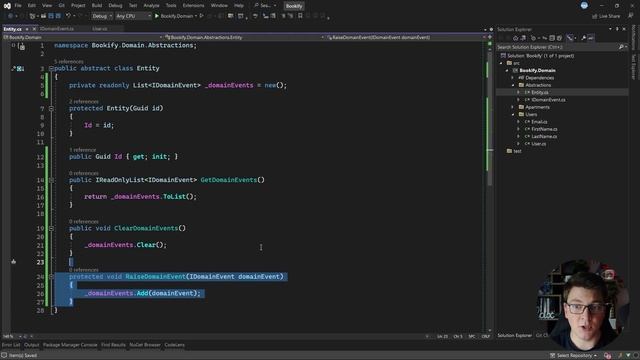Open the Error List tab
The width and height of the screenshot is (640, 360).
point(11,345)
